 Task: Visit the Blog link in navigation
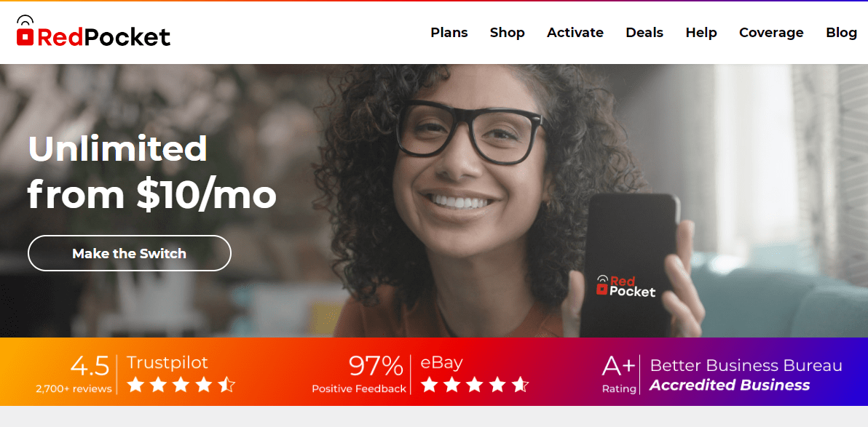(x=842, y=33)
